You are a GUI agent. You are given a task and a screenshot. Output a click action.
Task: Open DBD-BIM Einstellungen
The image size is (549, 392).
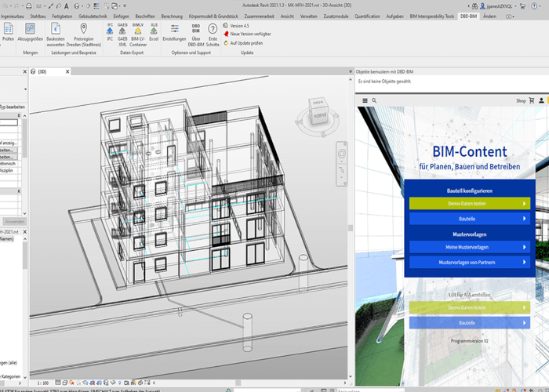[x=174, y=32]
